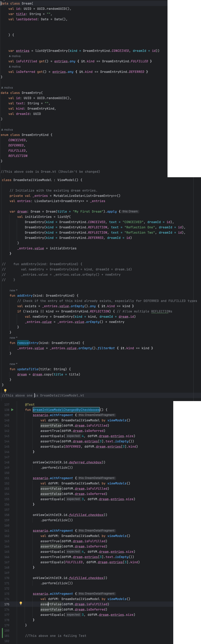Click 'this: DreamDetailFragment' hint on line 173
This screenshot has width=201, height=644.
97,593
